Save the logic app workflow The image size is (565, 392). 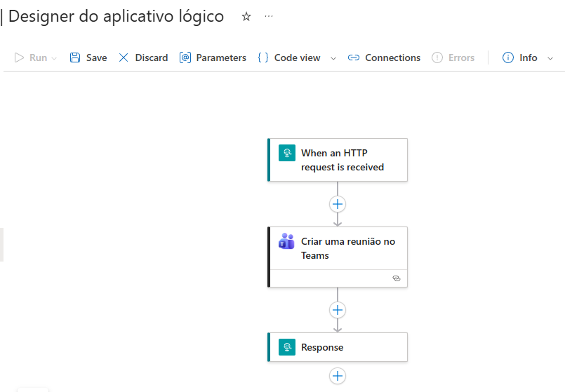coord(88,58)
